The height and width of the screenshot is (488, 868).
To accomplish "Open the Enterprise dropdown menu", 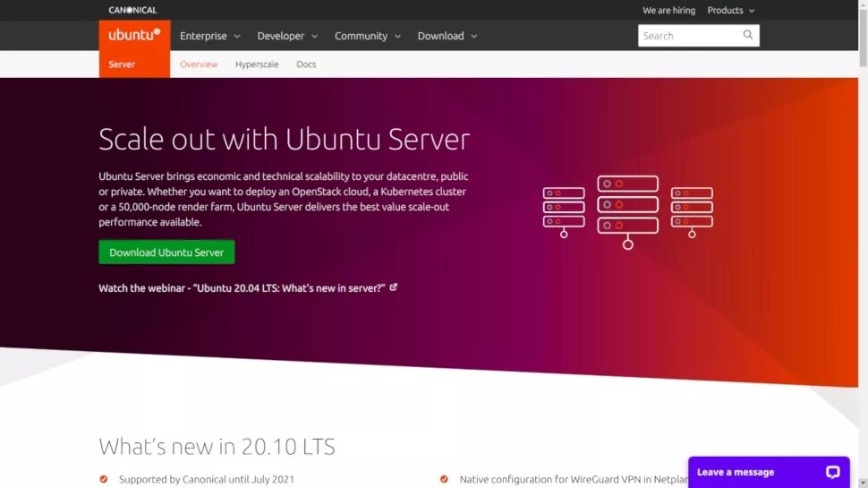I will coord(209,36).
